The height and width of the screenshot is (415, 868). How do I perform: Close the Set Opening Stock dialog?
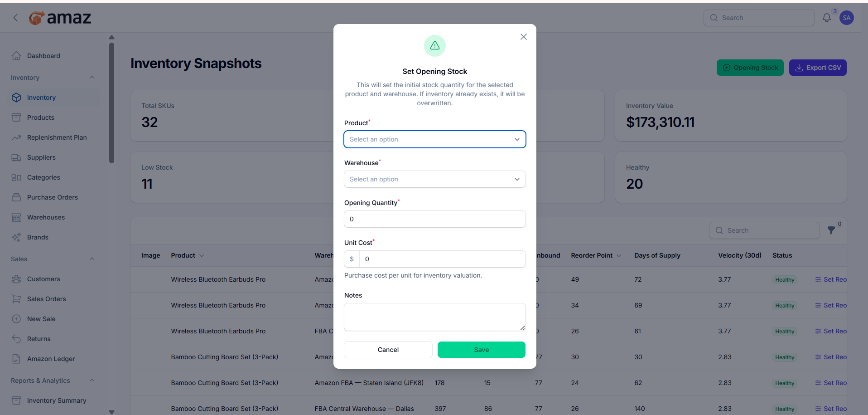click(523, 37)
